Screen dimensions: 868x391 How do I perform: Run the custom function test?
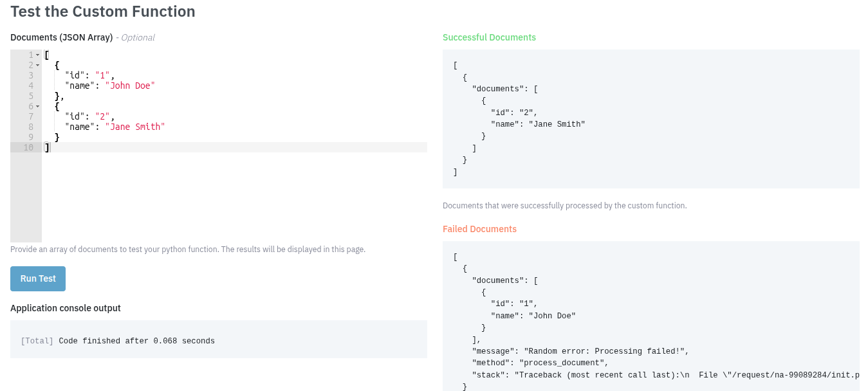point(38,278)
